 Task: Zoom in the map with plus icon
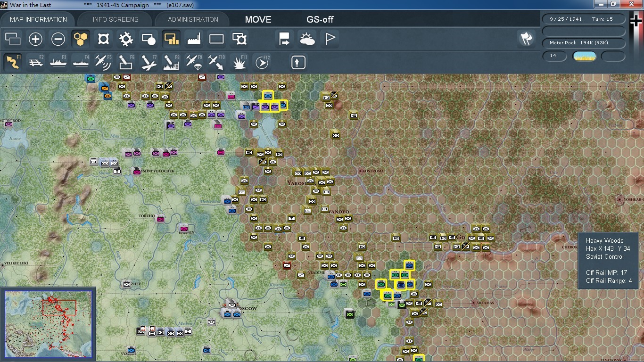pos(36,39)
